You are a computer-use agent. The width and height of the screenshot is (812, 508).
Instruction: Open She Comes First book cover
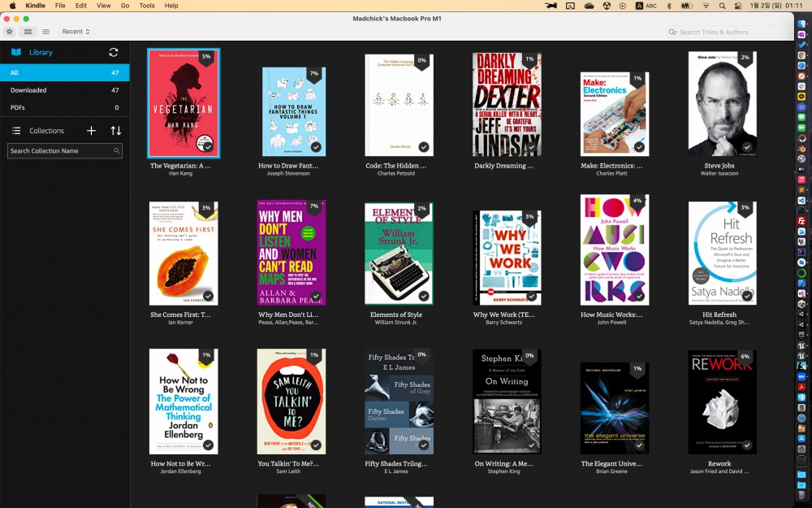click(x=184, y=253)
